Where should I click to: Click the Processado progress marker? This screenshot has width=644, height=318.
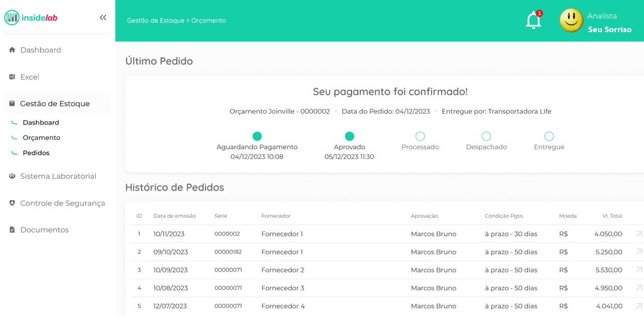pos(420,136)
